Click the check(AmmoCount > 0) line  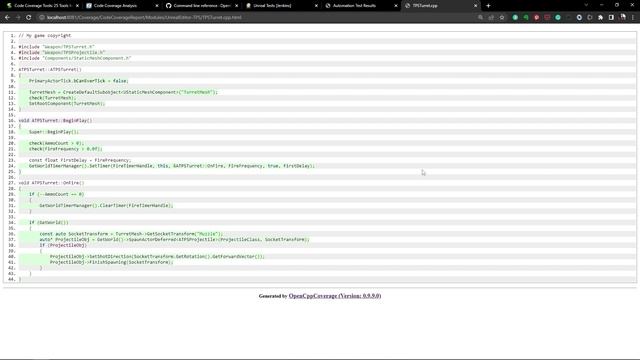point(56,143)
